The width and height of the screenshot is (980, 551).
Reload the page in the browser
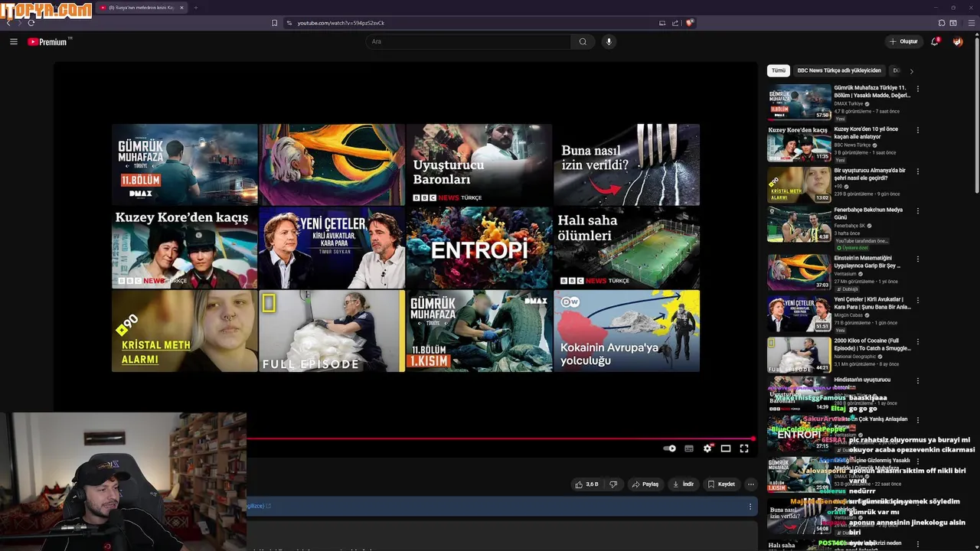31,23
